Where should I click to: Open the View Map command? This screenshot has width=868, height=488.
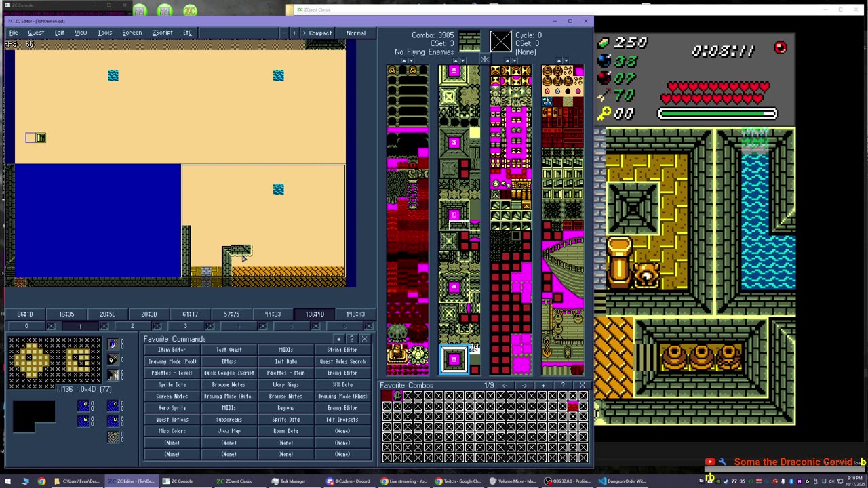point(229,431)
